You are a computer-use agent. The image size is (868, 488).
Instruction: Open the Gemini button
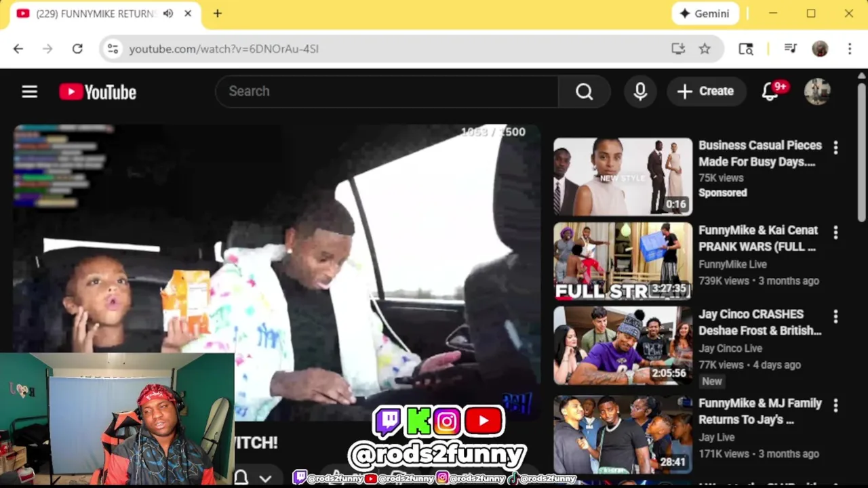(x=705, y=14)
